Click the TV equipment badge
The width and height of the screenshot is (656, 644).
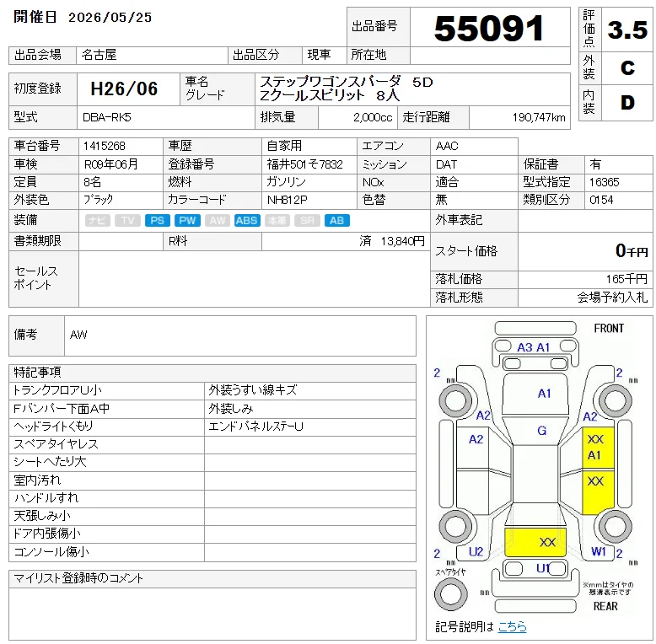127,220
